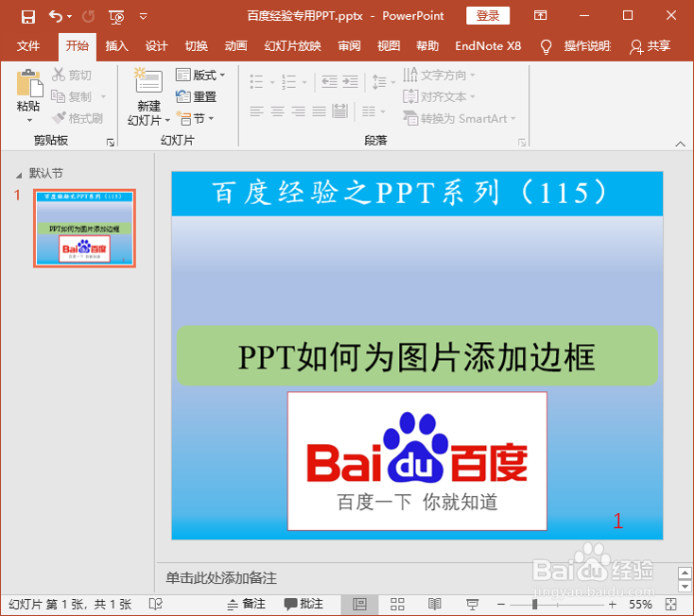This screenshot has height=616, width=694.
Task: Click the 剪切 scissors button
Action: click(x=72, y=75)
